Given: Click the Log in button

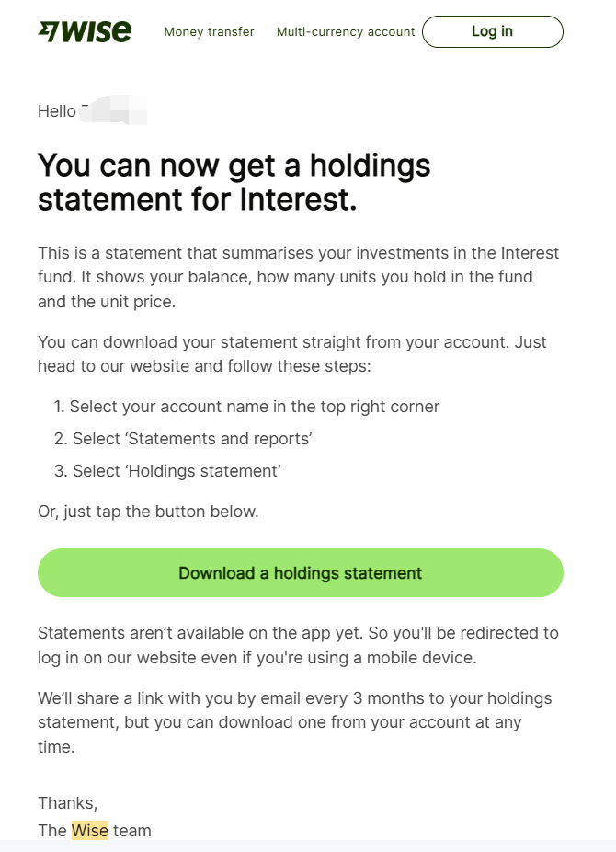Looking at the screenshot, I should click(492, 31).
